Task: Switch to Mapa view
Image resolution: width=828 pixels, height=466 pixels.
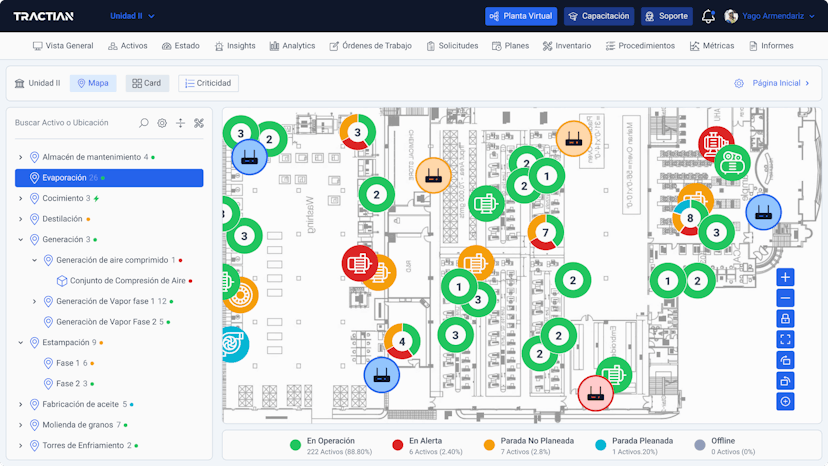Action: (x=93, y=83)
